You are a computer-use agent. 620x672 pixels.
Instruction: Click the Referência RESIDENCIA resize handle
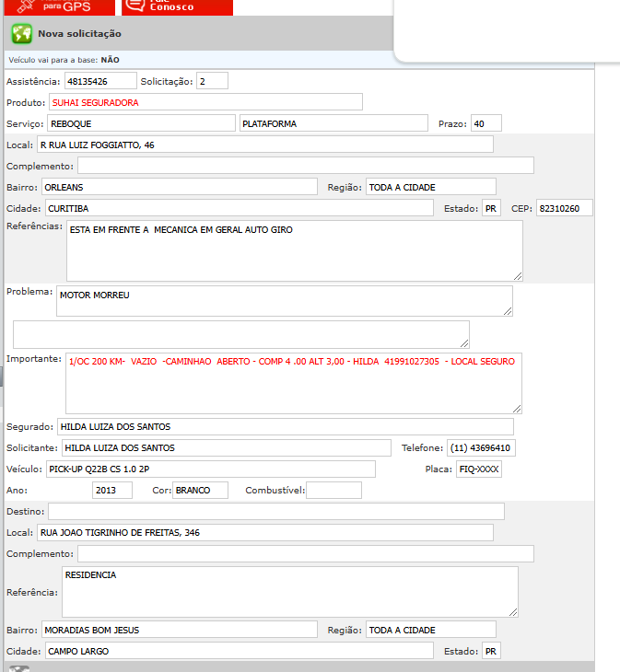coord(513,612)
